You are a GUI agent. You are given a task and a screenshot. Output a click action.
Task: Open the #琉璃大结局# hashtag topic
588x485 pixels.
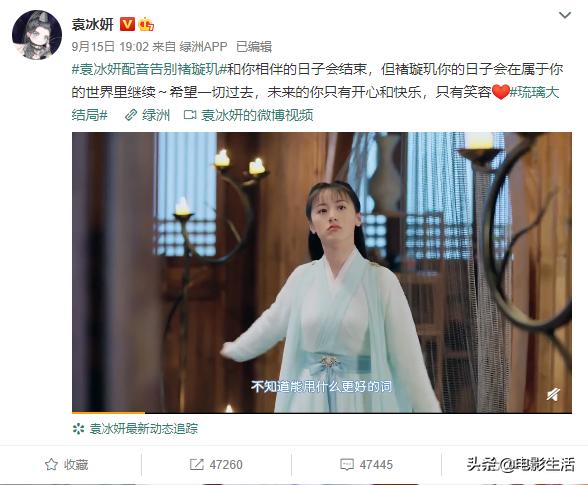[315, 103]
